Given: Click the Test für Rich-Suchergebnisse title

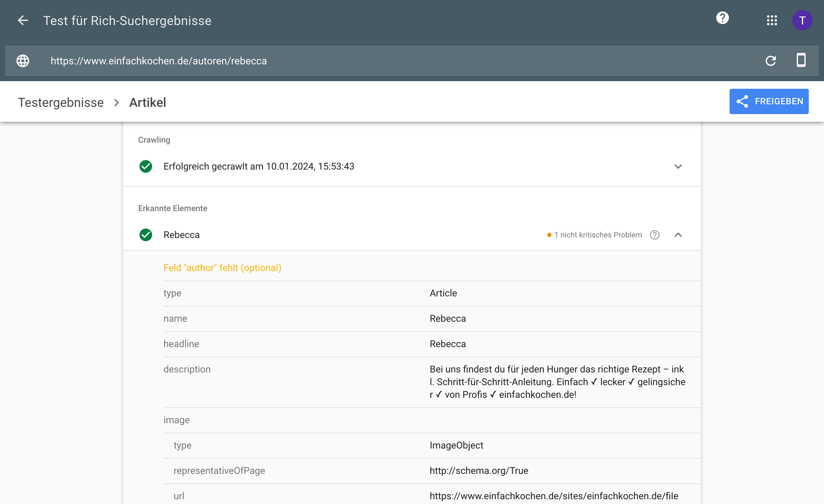Looking at the screenshot, I should (x=127, y=20).
